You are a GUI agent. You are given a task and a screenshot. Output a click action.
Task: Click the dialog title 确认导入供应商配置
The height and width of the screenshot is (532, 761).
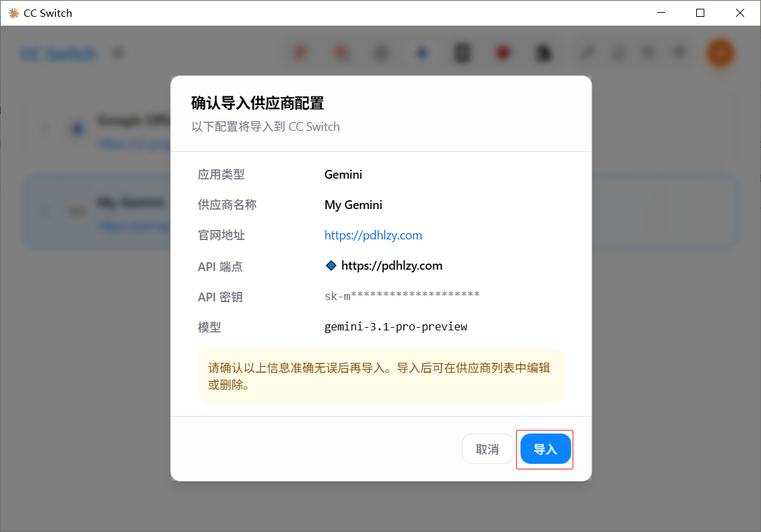[x=257, y=102]
